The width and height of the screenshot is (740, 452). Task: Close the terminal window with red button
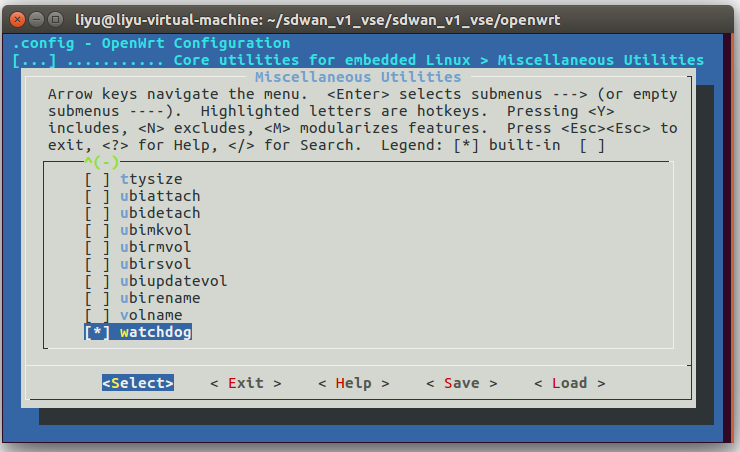pyautogui.click(x=17, y=19)
